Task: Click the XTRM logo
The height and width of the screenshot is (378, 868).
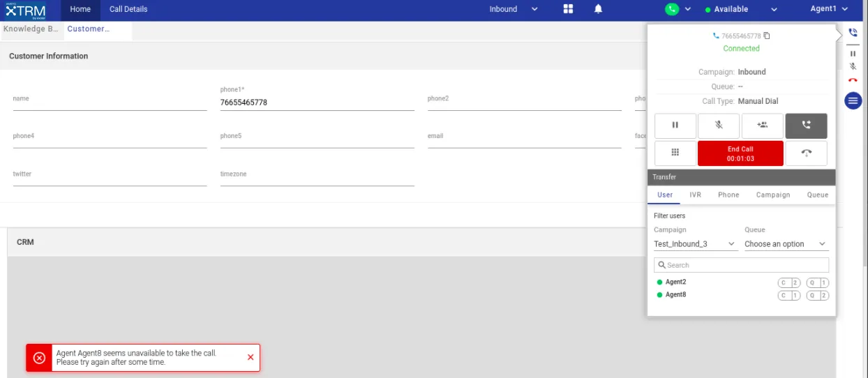Action: 26,9
